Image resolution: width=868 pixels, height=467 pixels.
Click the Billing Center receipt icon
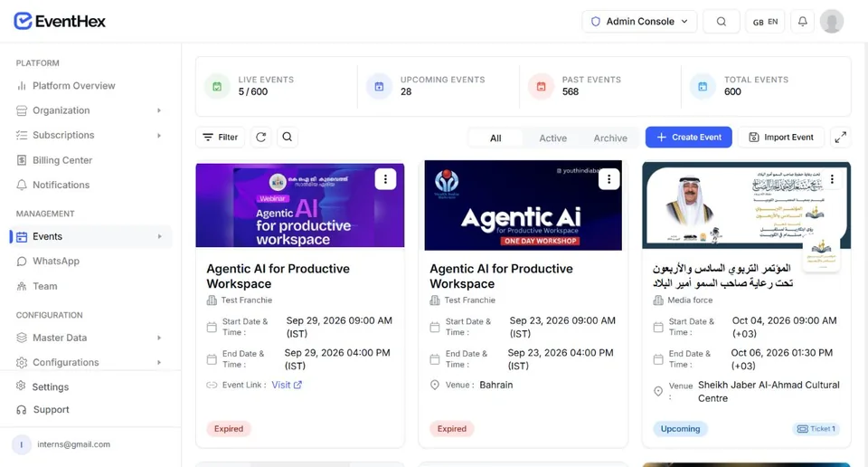(x=22, y=160)
